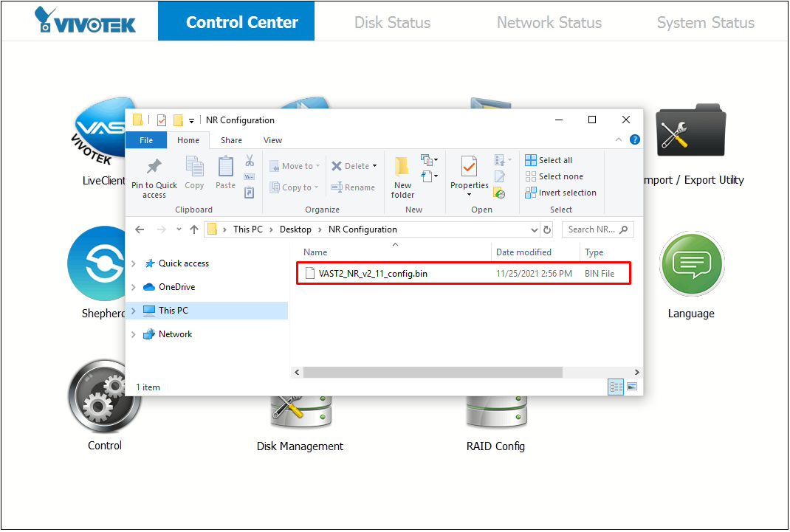Click the New folder quick access toolbar icon

pos(178,120)
